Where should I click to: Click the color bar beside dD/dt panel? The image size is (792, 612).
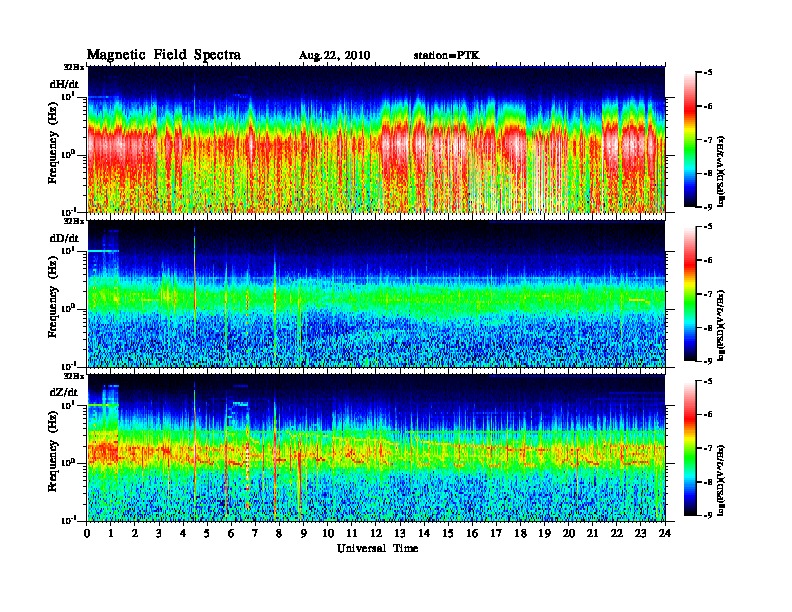[690, 294]
